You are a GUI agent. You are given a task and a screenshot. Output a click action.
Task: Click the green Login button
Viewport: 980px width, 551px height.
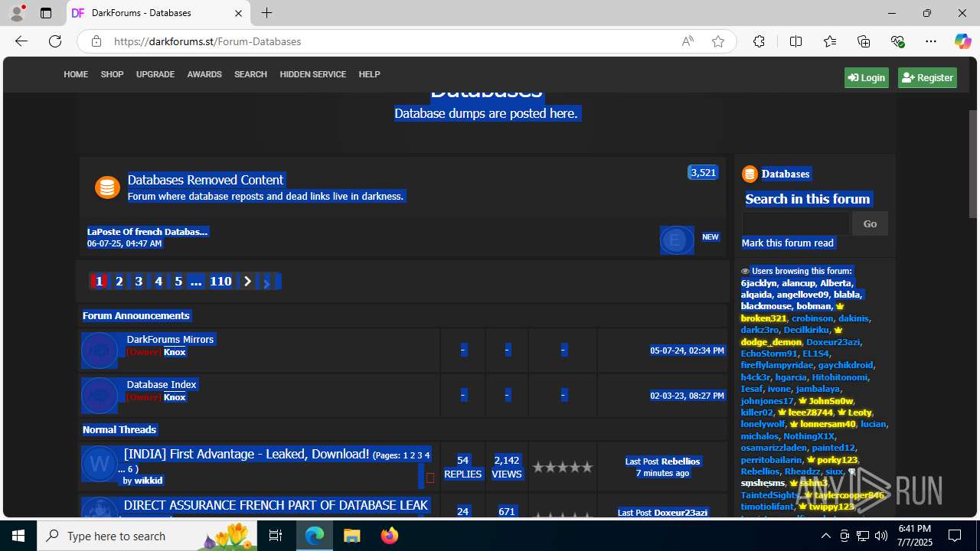pyautogui.click(x=867, y=77)
